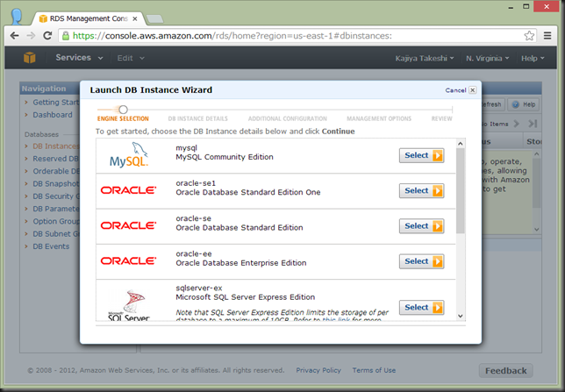This screenshot has height=392, width=565.
Task: Open Getting Started in the Navigation panel
Action: point(56,103)
